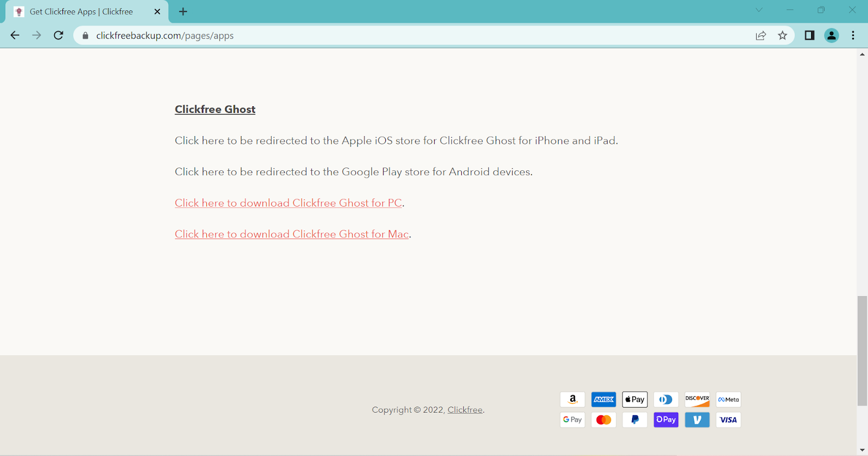Click the scrollbar down arrow
The height and width of the screenshot is (456, 868).
(862, 450)
